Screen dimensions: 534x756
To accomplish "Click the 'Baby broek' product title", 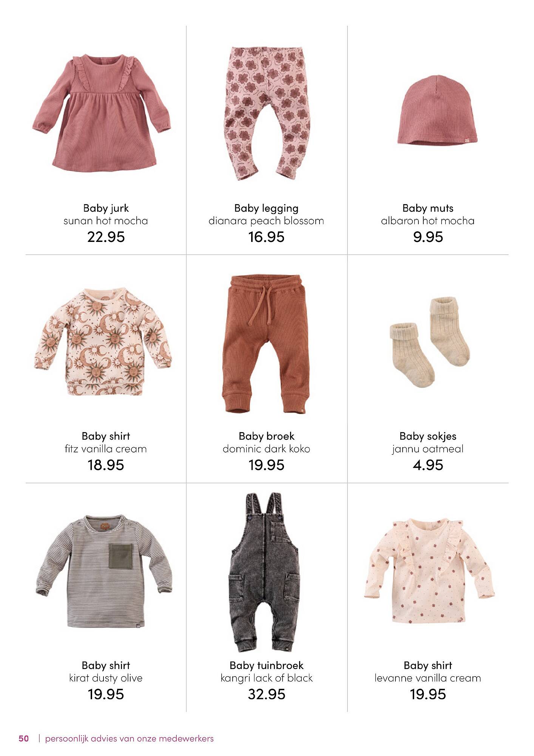I will [x=266, y=436].
